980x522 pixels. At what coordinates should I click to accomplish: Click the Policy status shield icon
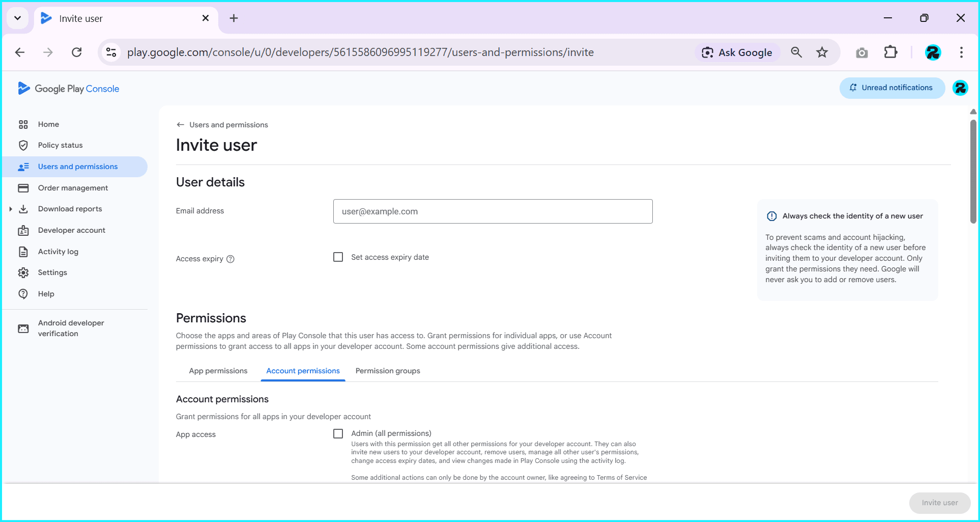click(23, 145)
